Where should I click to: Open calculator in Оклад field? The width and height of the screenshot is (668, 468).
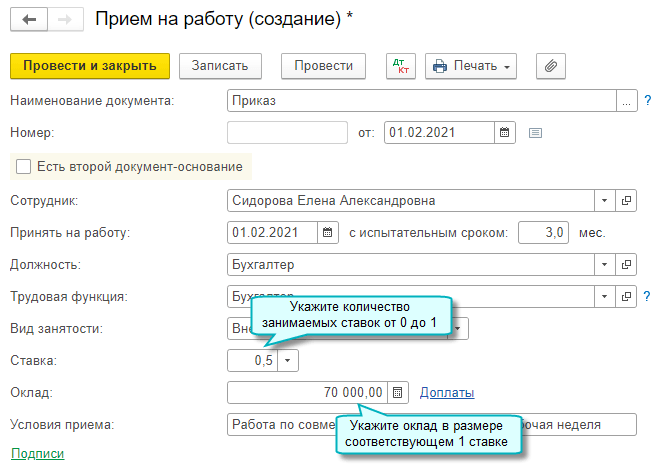point(397,393)
